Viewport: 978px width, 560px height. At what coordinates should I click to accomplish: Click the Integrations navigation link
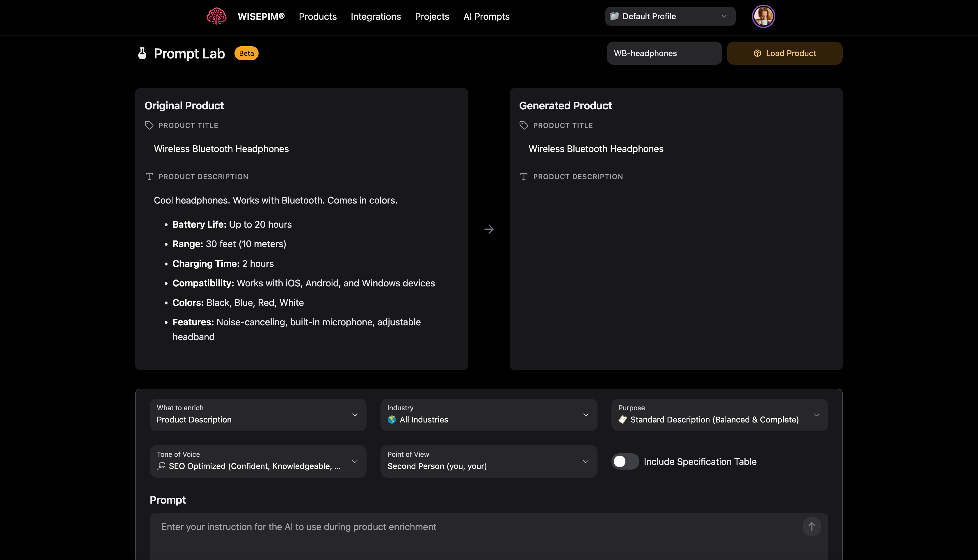click(376, 17)
